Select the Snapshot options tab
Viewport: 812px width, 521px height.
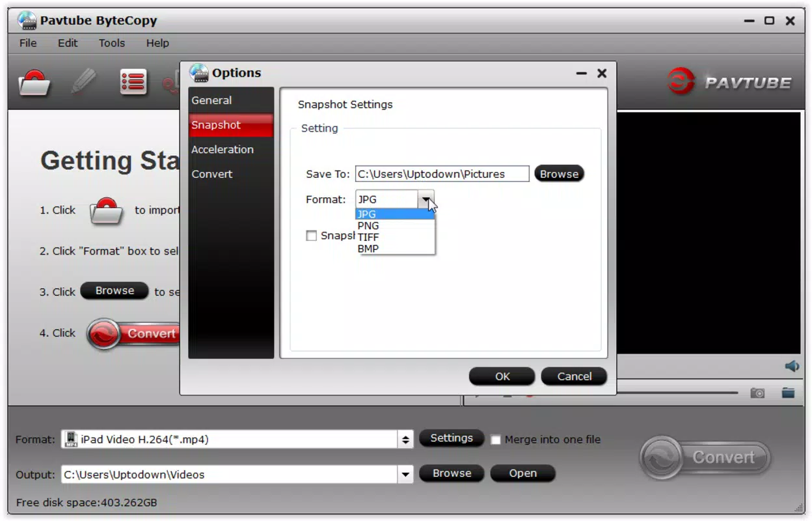[x=231, y=125]
